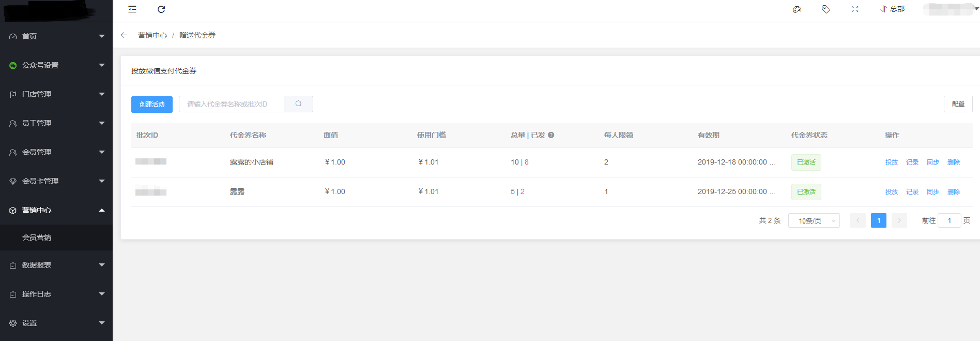This screenshot has width=980, height=341.
Task: Expand the 设置 menu arrow
Action: coord(102,323)
